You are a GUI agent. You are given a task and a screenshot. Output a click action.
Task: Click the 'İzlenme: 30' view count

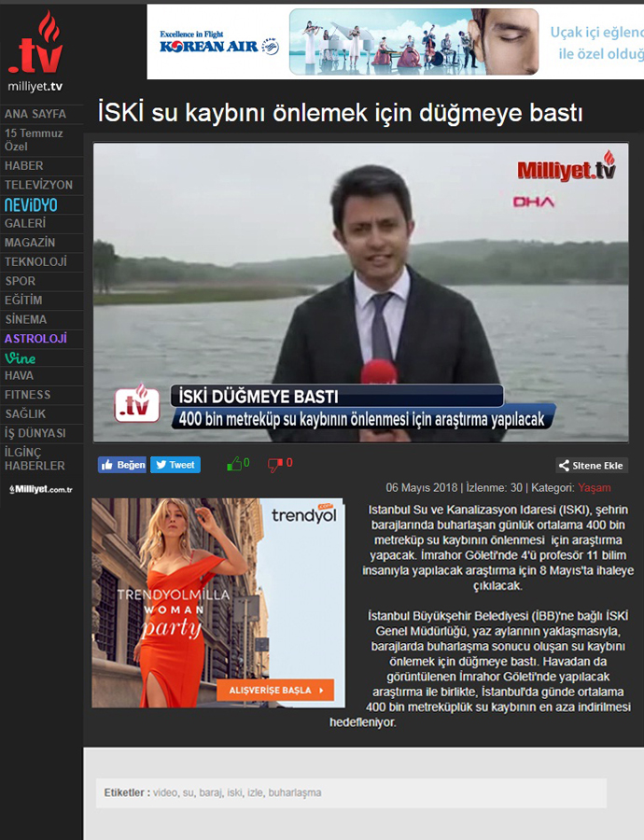tap(494, 488)
